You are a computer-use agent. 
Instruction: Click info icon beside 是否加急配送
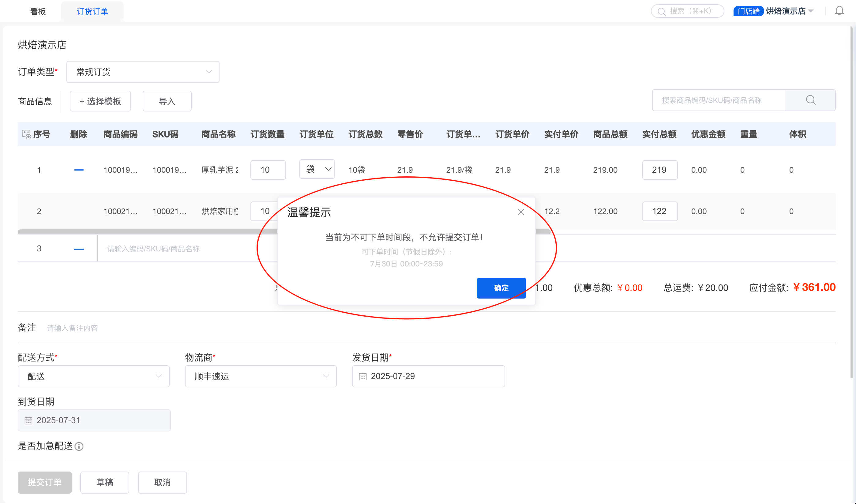click(x=79, y=446)
